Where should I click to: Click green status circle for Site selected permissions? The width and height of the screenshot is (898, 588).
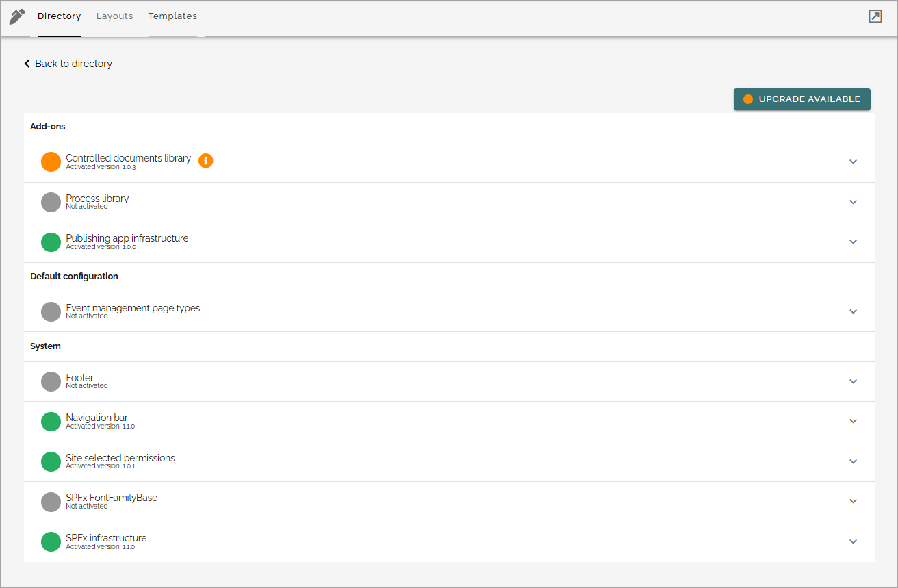51,461
